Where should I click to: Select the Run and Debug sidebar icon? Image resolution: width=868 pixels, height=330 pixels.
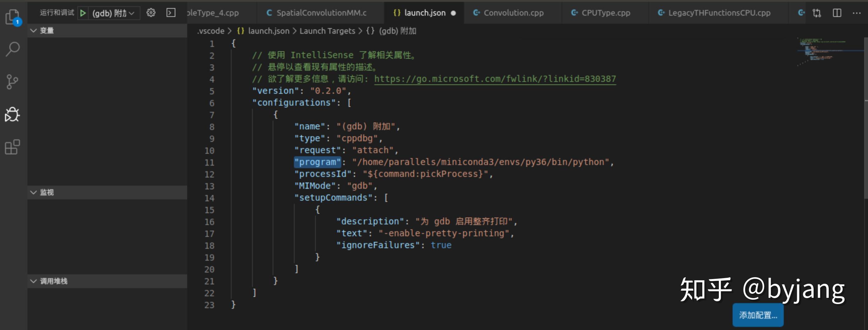[12, 114]
